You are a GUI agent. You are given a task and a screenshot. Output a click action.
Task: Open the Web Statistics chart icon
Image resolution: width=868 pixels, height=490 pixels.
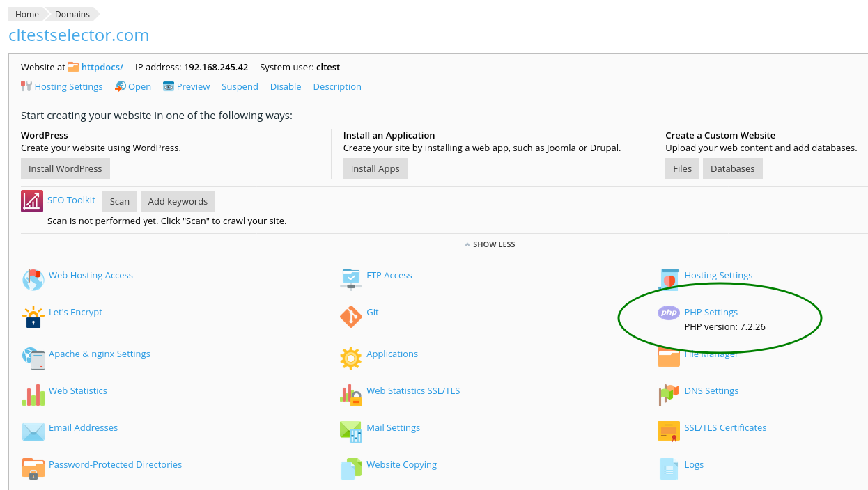[33, 395]
